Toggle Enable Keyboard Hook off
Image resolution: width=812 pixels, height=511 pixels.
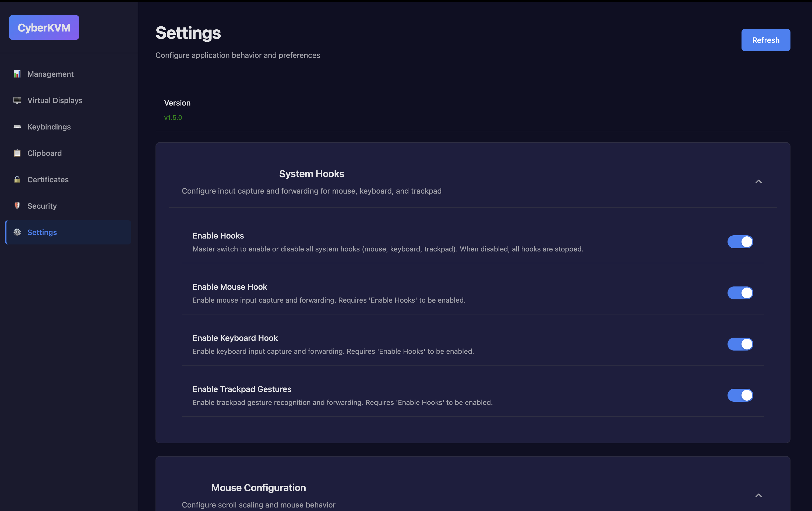pyautogui.click(x=740, y=344)
